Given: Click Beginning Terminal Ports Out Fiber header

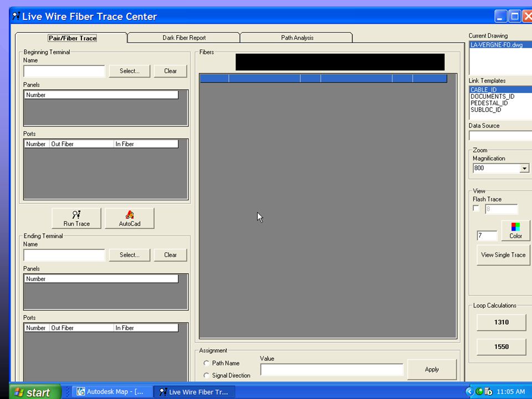Looking at the screenshot, I should click(82, 144).
